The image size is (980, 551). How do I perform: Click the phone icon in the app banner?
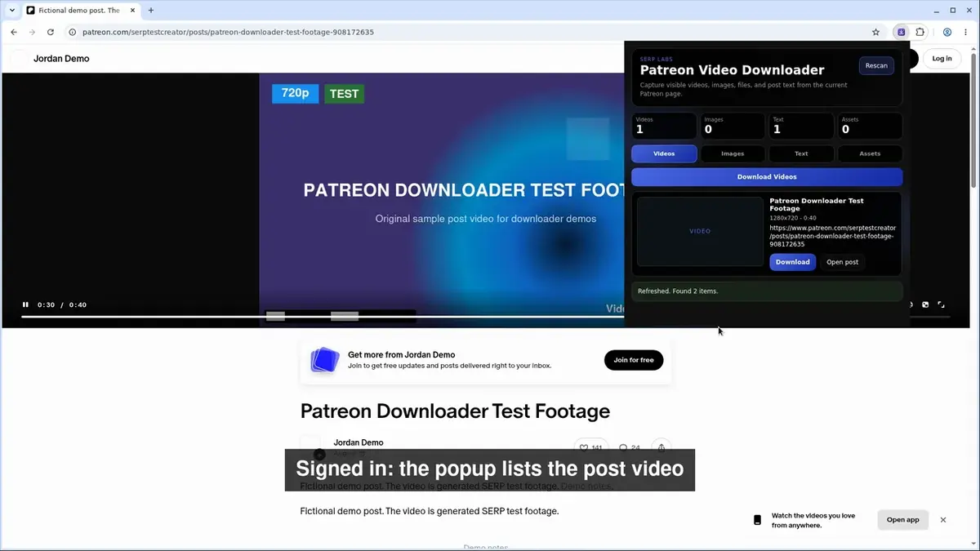[757, 520]
